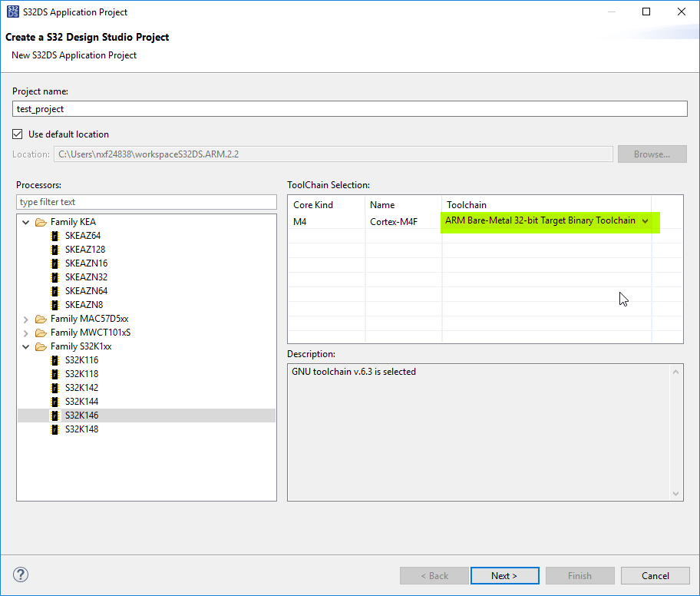Click the SKEAZ128 processor chip icon
The image size is (700, 596).
(55, 250)
